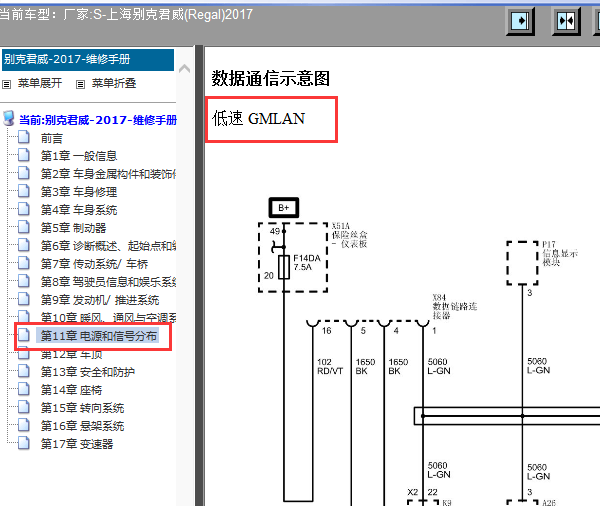This screenshot has width=600, height=506.
Task: Click the page icon beside 第14章
Action: click(24, 389)
